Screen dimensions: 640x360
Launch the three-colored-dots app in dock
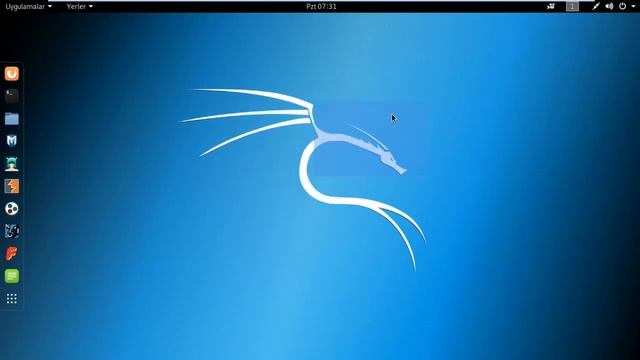(x=12, y=209)
